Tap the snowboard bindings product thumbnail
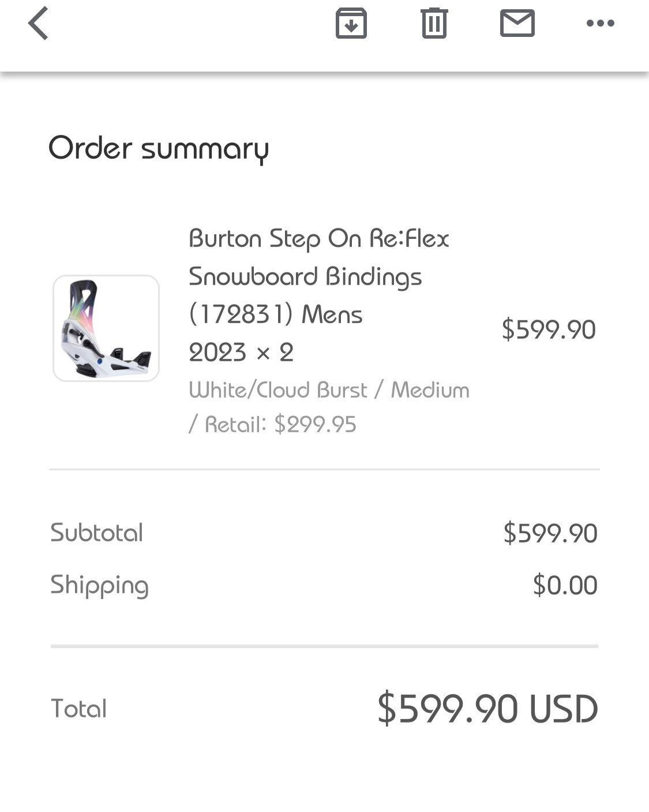 pos(106,328)
